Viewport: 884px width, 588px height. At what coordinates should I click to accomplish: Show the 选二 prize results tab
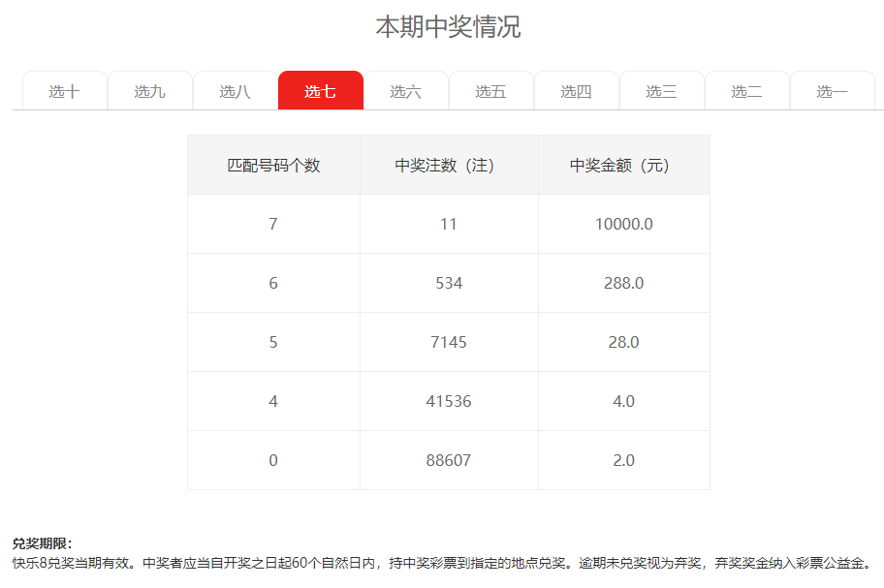[x=746, y=91]
